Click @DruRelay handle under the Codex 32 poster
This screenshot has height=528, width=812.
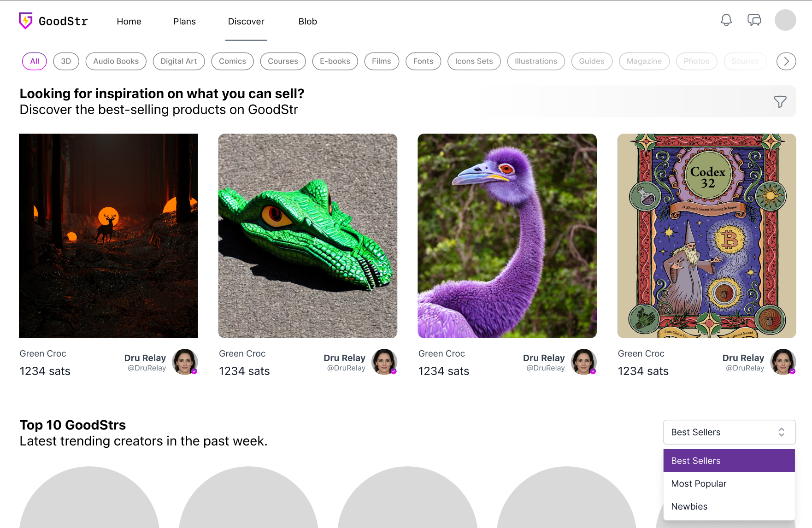point(746,368)
